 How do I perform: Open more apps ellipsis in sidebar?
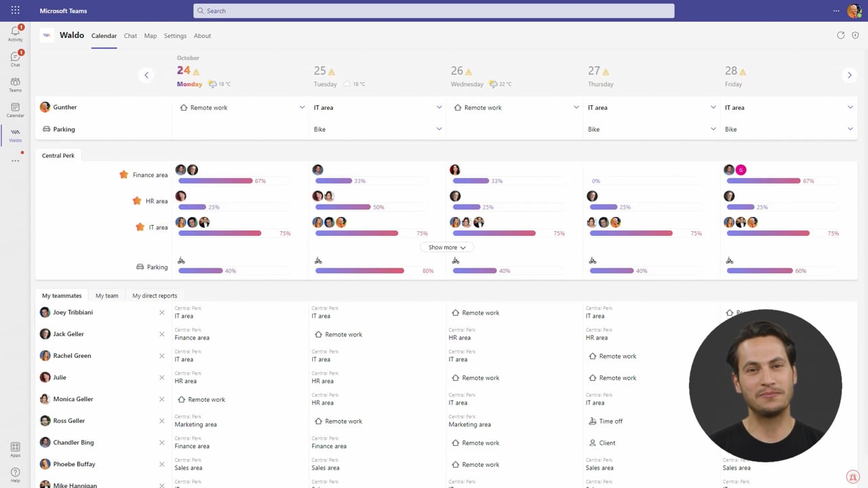pos(15,161)
